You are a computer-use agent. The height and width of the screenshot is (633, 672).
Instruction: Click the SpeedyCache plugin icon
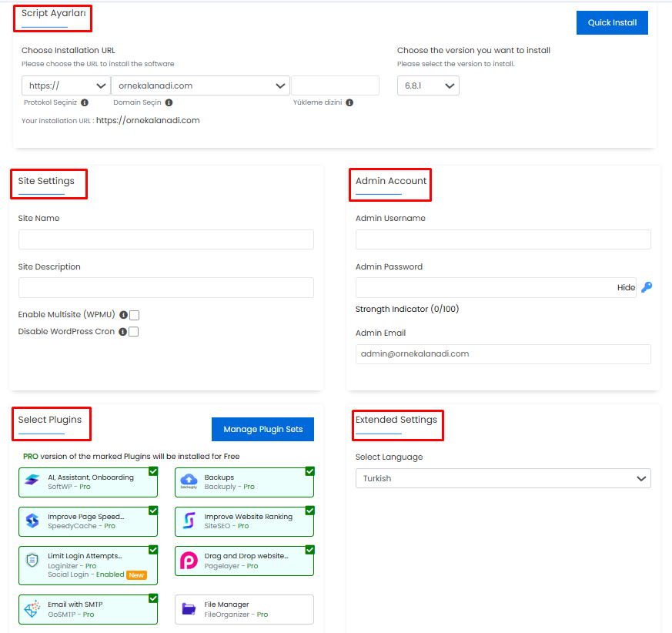pyautogui.click(x=32, y=521)
